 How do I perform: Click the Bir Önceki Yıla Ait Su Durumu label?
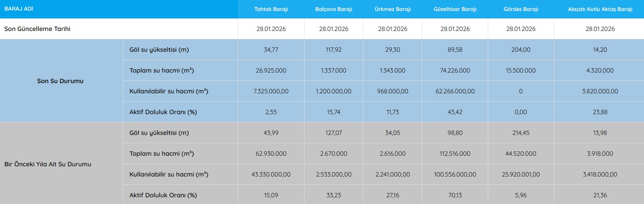click(x=47, y=164)
